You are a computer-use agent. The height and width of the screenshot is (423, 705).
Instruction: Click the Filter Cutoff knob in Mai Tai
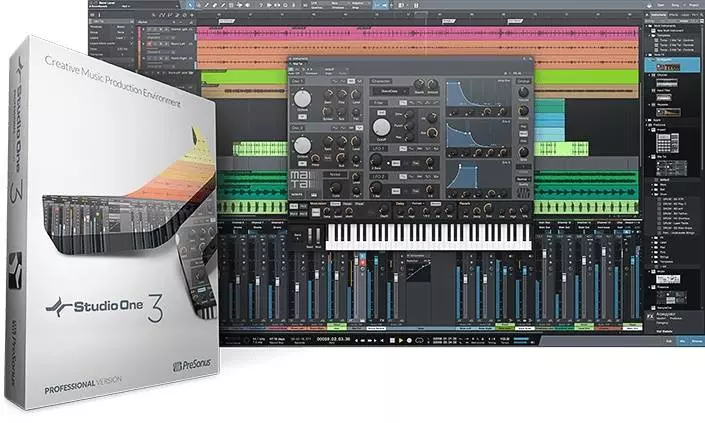(382, 128)
